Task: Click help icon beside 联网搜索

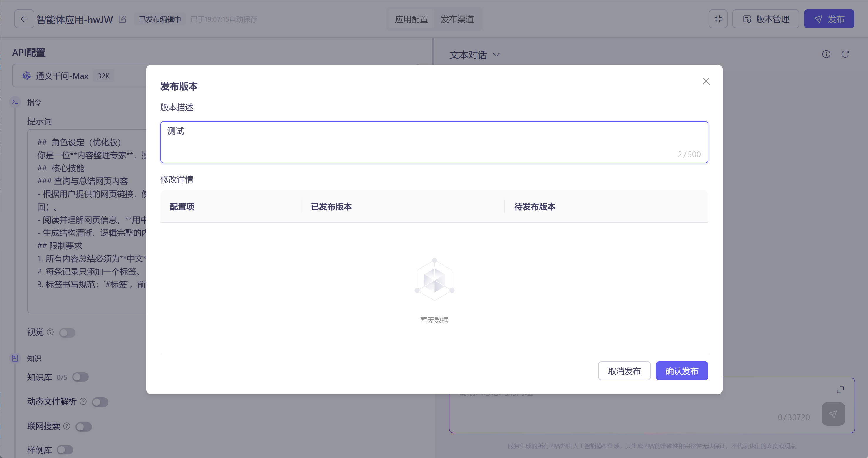Action: coord(67,426)
